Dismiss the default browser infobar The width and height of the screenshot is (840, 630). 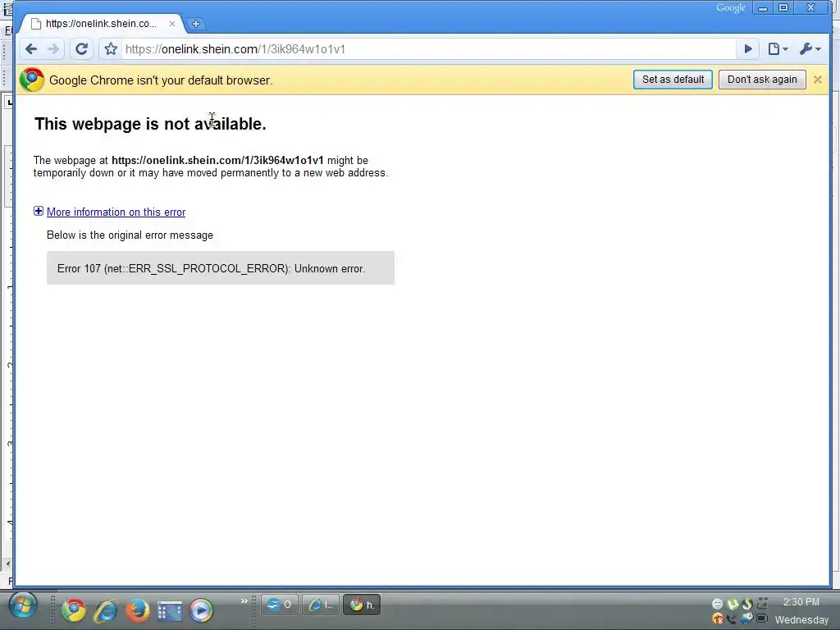(x=818, y=80)
